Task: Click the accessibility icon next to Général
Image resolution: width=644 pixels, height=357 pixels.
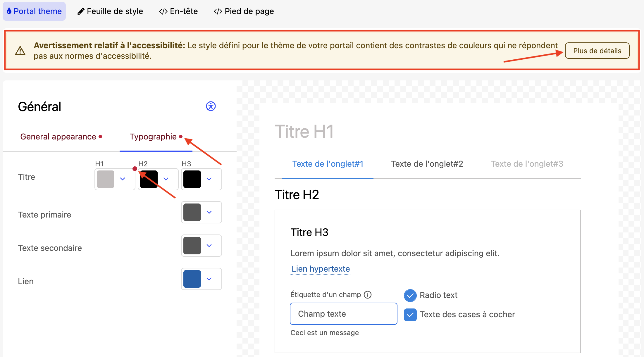Action: click(x=211, y=106)
